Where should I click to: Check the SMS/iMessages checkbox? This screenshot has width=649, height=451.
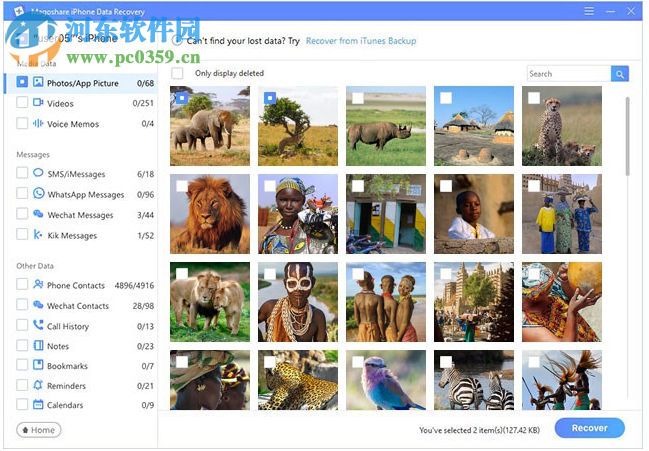tap(22, 173)
